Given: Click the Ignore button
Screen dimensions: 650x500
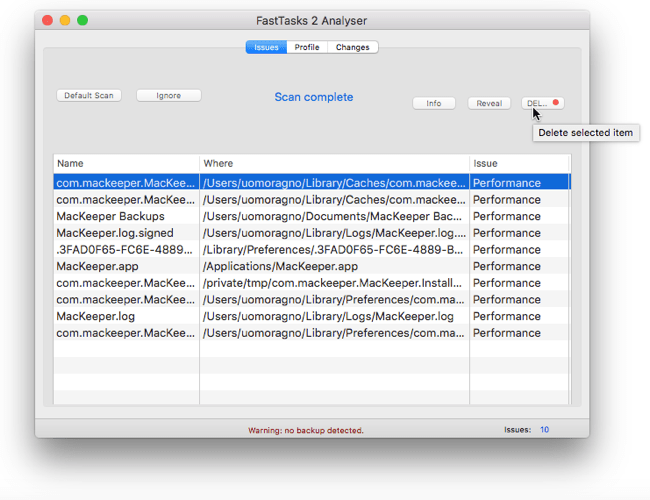Looking at the screenshot, I should tap(169, 95).
